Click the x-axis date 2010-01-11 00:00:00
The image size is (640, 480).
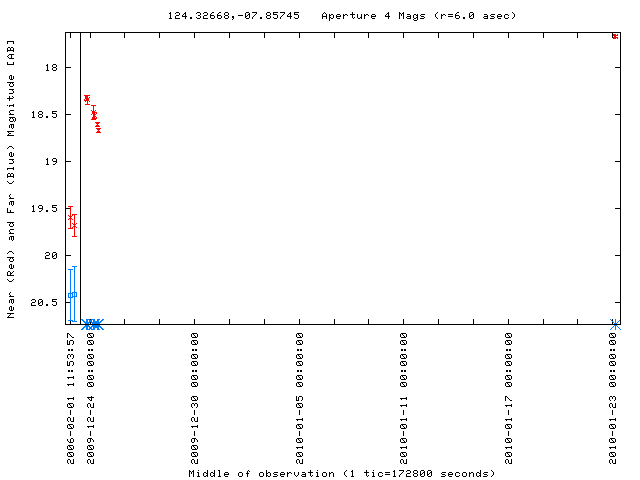click(404, 398)
